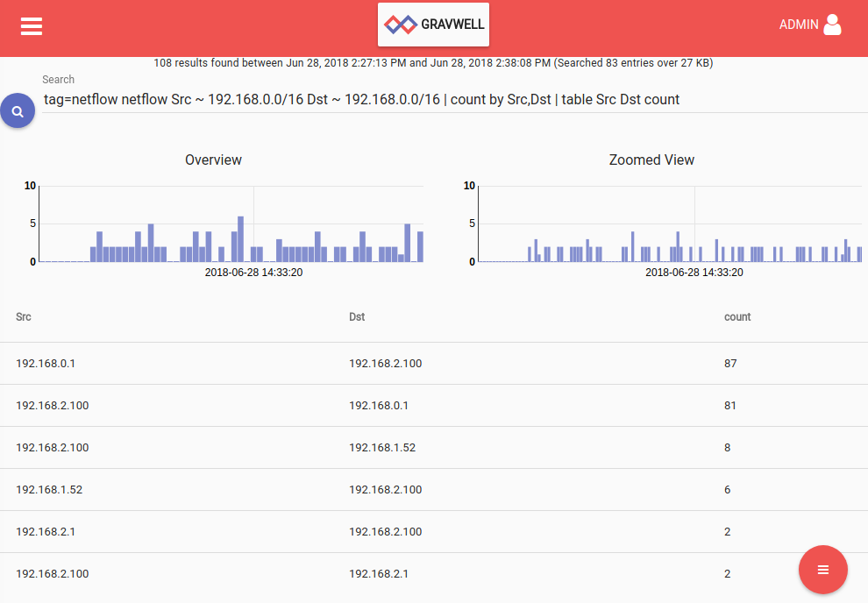Click the Search field label
This screenshot has height=603, width=868.
(x=58, y=80)
